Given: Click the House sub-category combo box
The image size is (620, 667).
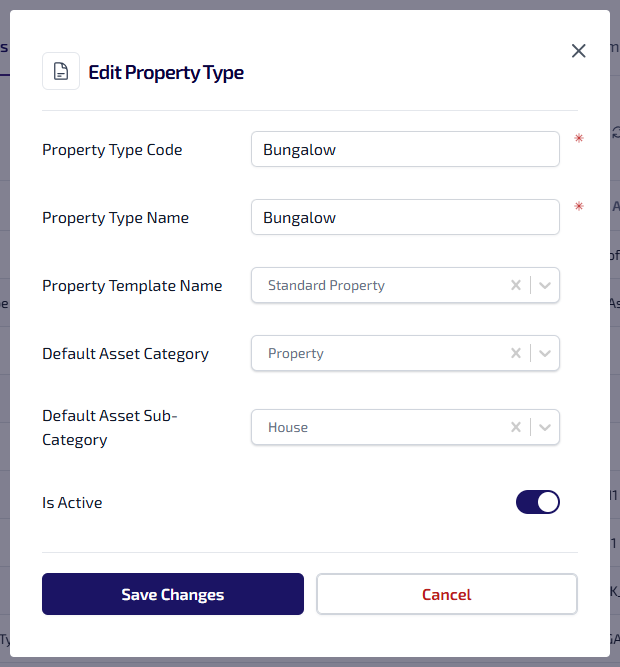Looking at the screenshot, I should tap(380, 427).
